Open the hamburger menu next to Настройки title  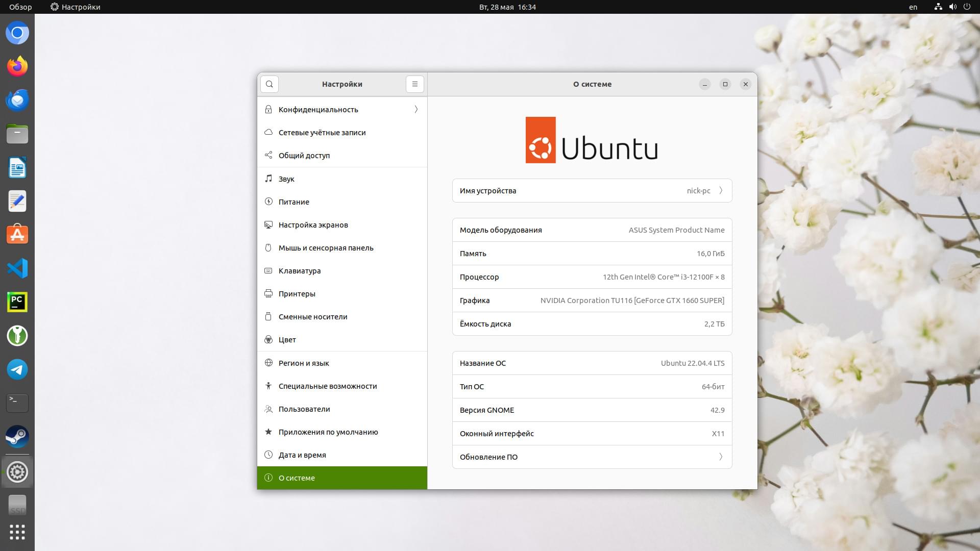click(x=415, y=84)
